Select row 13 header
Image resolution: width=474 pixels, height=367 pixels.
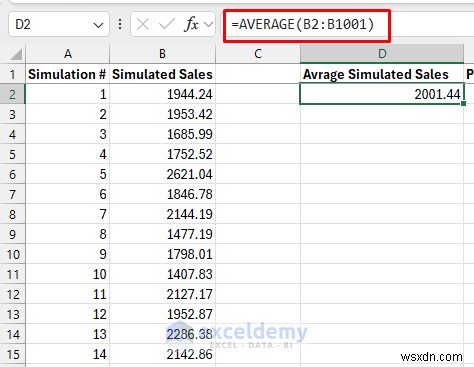(x=13, y=314)
